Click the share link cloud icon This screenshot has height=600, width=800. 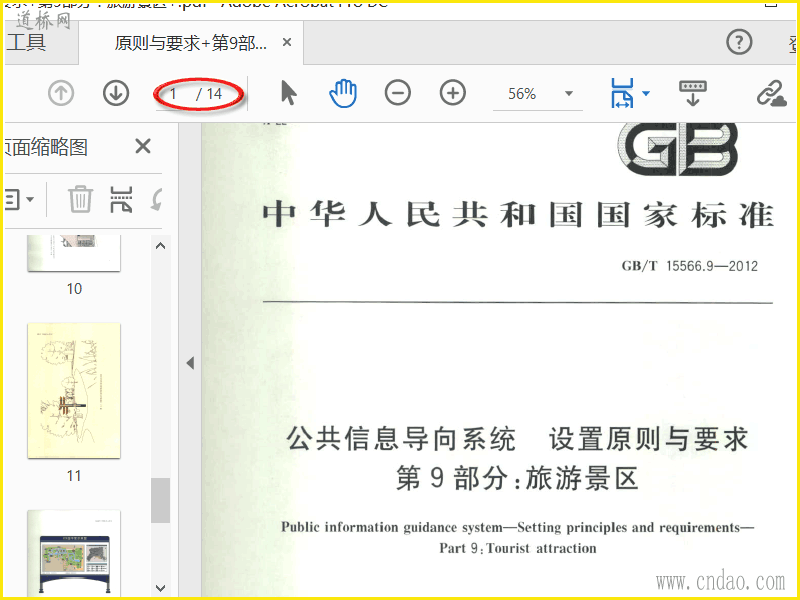pyautogui.click(x=771, y=94)
